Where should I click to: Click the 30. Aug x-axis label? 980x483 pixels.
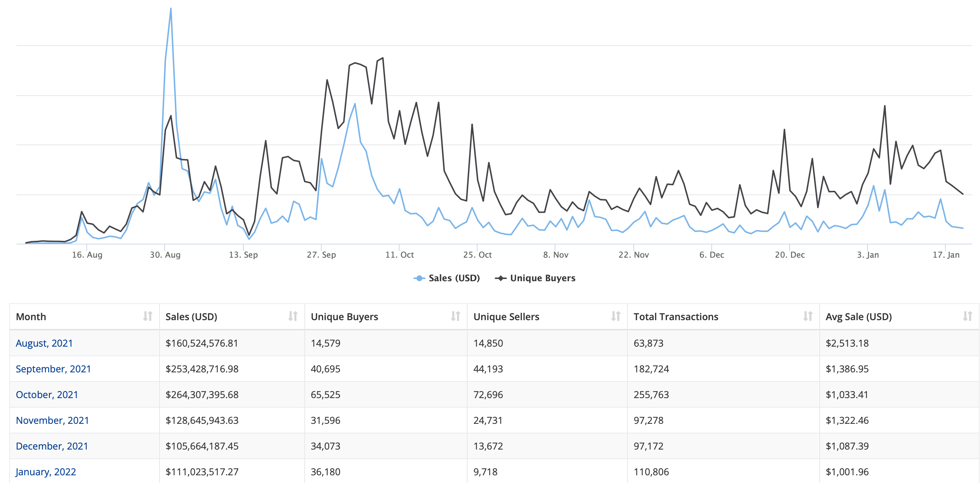165,255
